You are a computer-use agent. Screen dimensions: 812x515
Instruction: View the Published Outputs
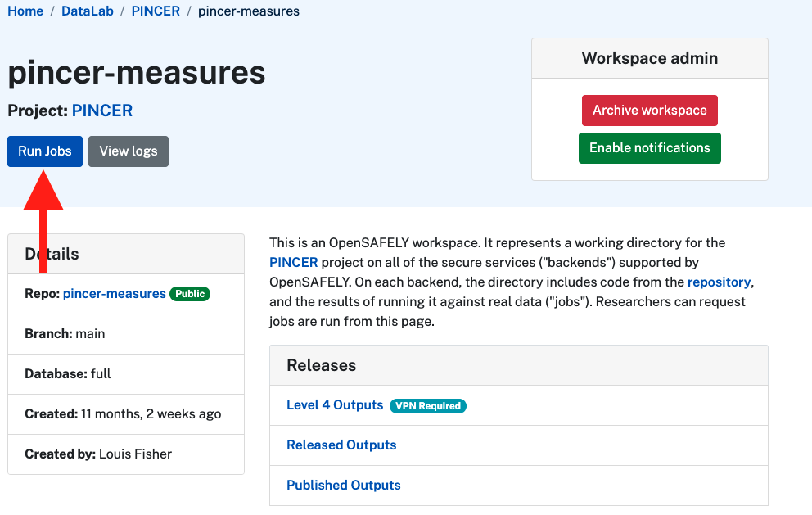tap(343, 485)
